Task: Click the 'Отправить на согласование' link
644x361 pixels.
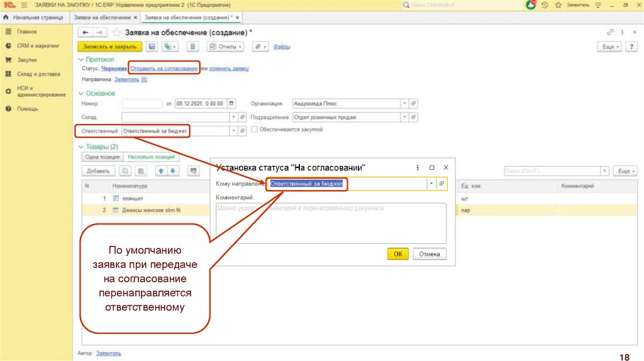Action: click(x=164, y=69)
